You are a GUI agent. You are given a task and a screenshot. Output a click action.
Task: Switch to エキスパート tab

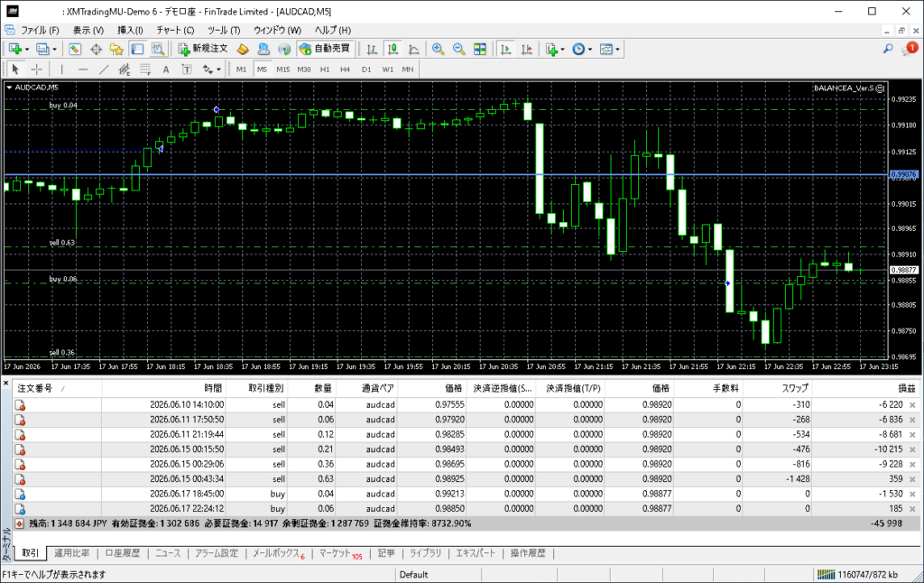[476, 553]
